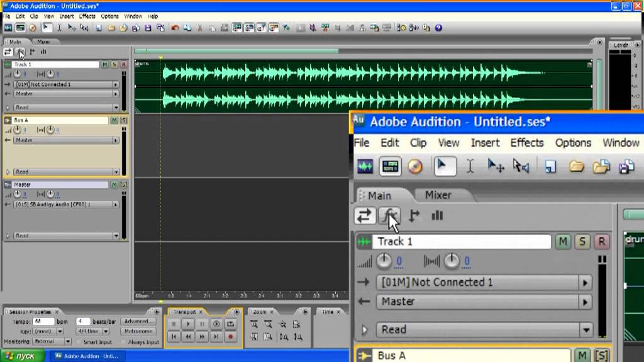Click Undo icon in the main toolbar
Screen dimensions: 644x362
point(175,28)
